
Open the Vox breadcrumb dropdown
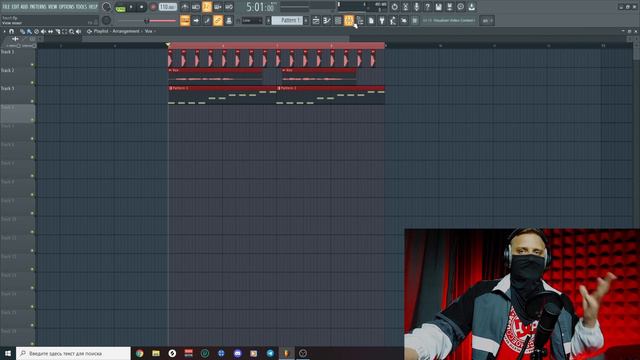click(149, 31)
